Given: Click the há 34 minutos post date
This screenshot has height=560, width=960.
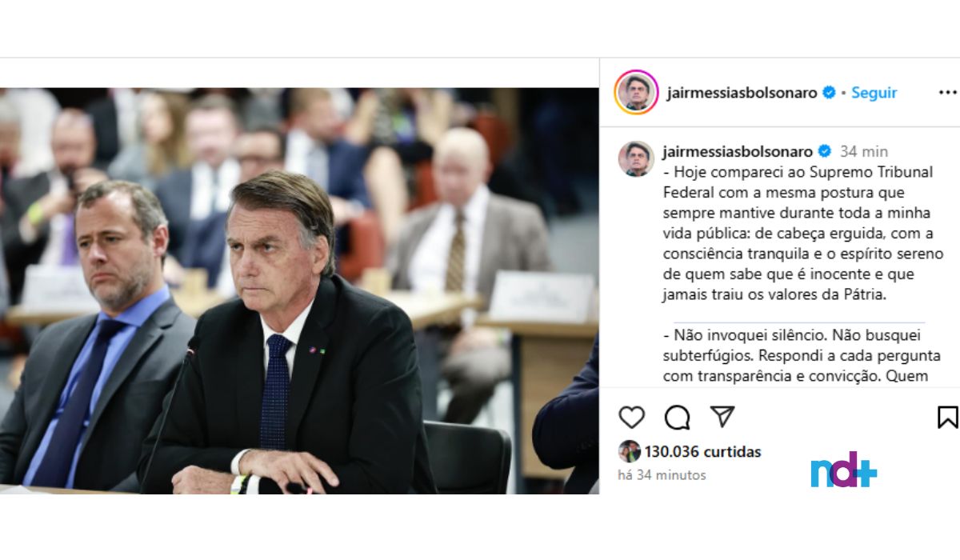Looking at the screenshot, I should tap(662, 475).
